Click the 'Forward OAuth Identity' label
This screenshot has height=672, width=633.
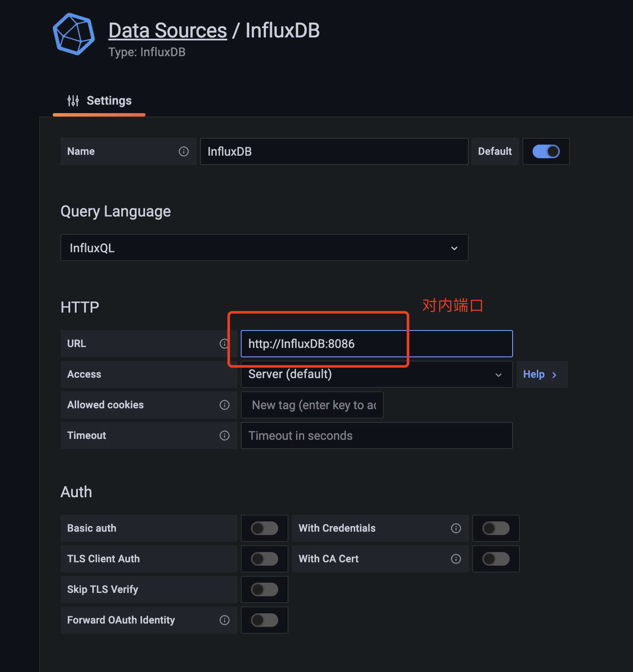[x=121, y=620]
